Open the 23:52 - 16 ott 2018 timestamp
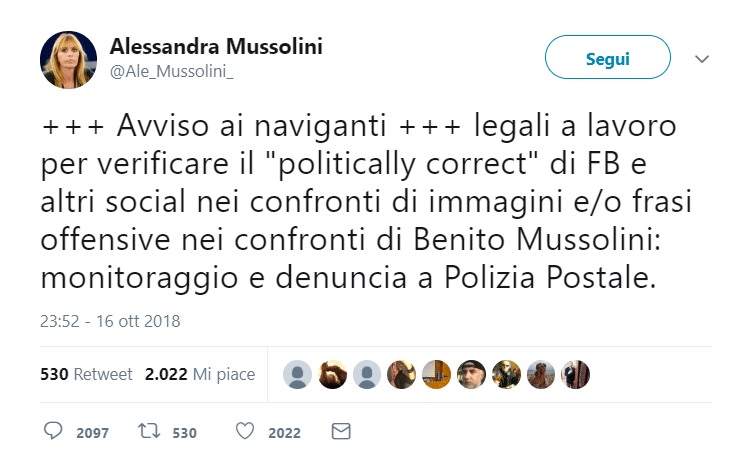This screenshot has height=474, width=750. [x=110, y=322]
